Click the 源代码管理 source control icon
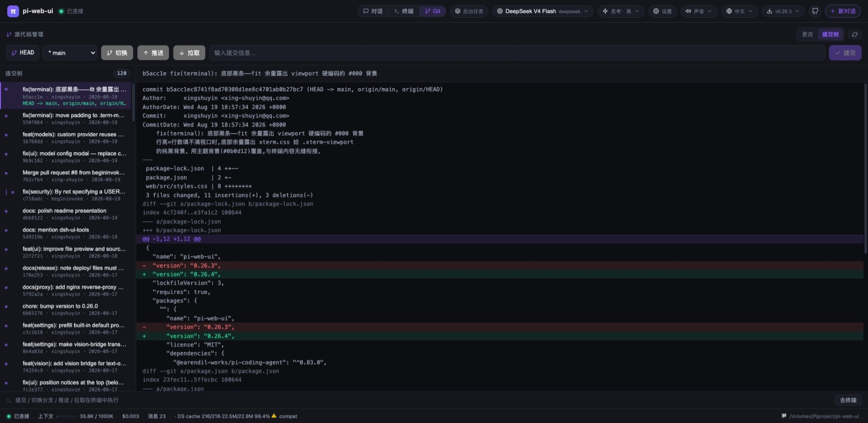Viewport: 868px width, 423px height. pyautogui.click(x=9, y=34)
